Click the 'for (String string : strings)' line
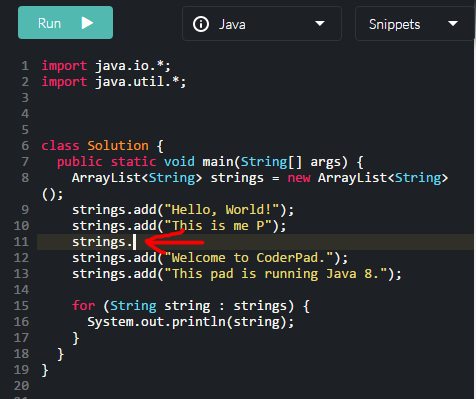This screenshot has height=399, width=476. click(x=191, y=306)
